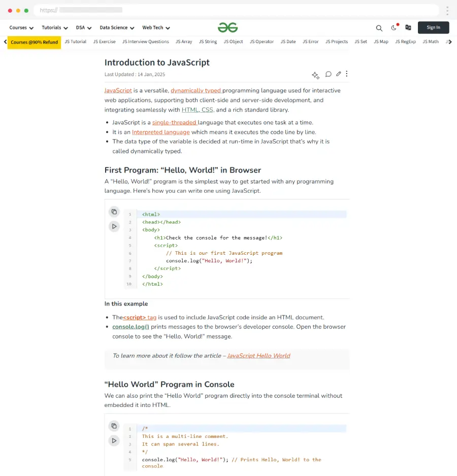Click the Sign In button
The height and width of the screenshot is (476, 457).
pyautogui.click(x=433, y=27)
